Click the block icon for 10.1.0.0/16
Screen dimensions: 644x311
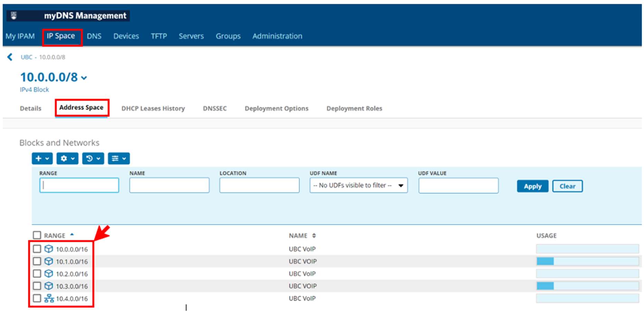[49, 261]
